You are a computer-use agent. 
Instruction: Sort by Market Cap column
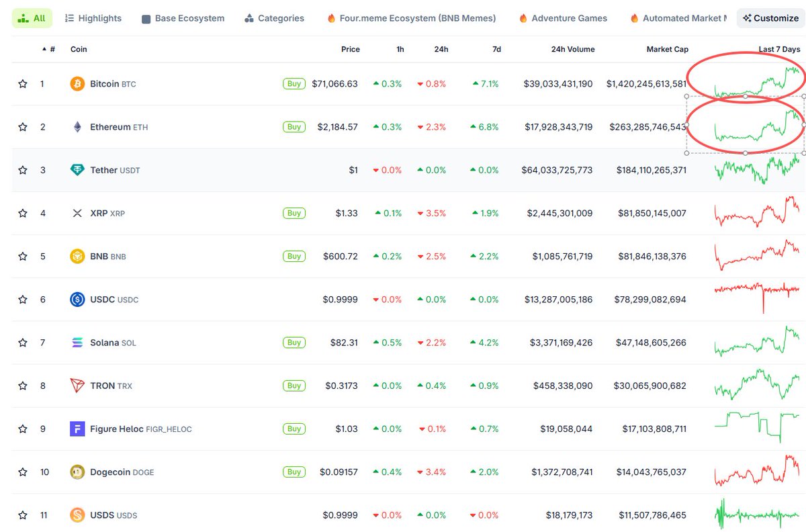pyautogui.click(x=667, y=49)
